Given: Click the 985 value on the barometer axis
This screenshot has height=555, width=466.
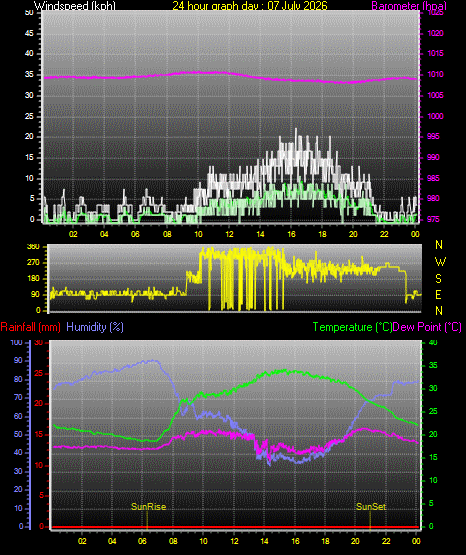Looking at the screenshot, I should 433,178.
